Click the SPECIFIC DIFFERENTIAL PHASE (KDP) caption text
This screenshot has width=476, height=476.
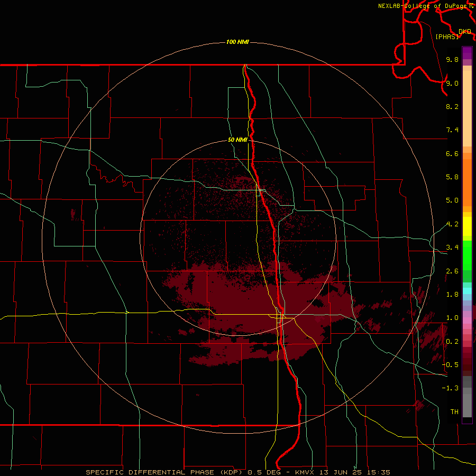[165, 472]
